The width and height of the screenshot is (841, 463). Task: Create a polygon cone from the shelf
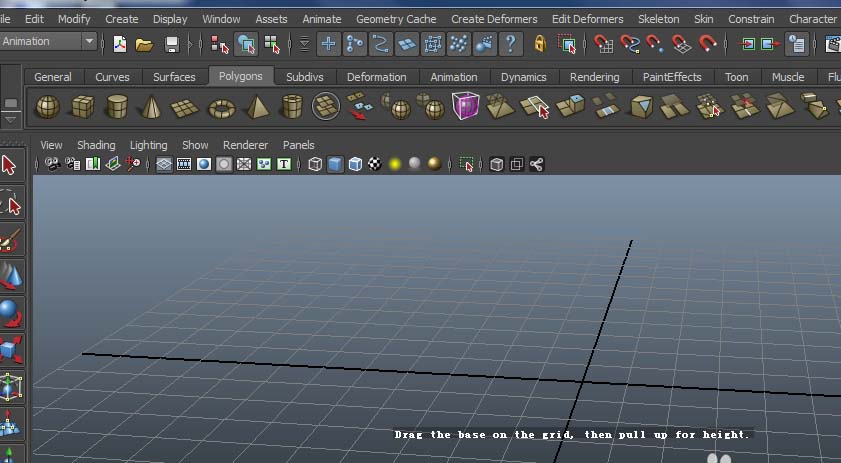tap(151, 106)
